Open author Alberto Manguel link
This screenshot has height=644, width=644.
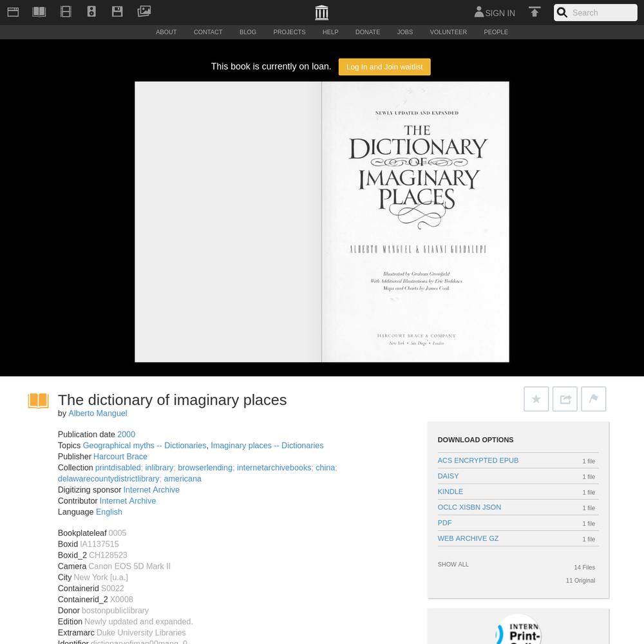point(98,413)
